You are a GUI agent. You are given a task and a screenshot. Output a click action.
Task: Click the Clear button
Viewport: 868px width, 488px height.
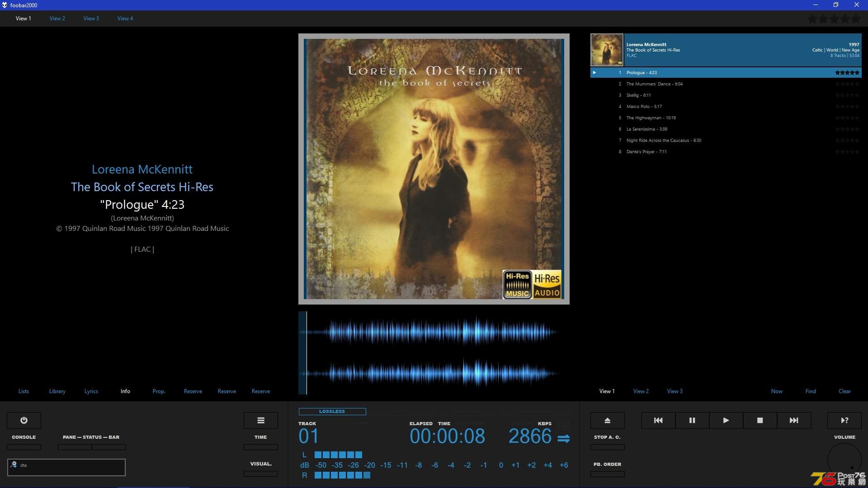point(844,391)
